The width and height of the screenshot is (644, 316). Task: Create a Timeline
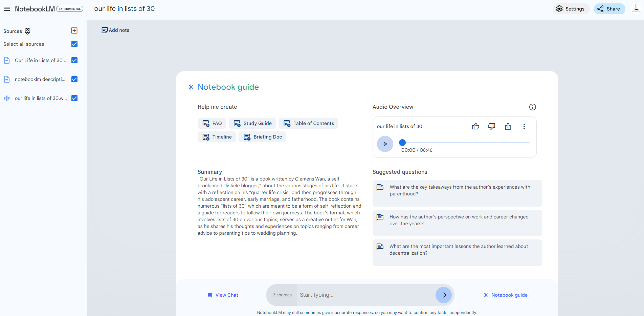(217, 137)
